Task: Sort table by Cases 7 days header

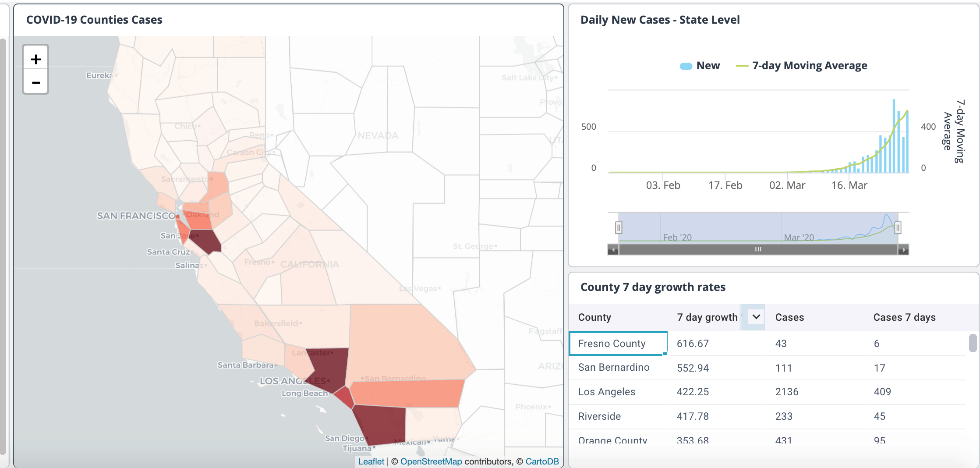Action: click(904, 317)
